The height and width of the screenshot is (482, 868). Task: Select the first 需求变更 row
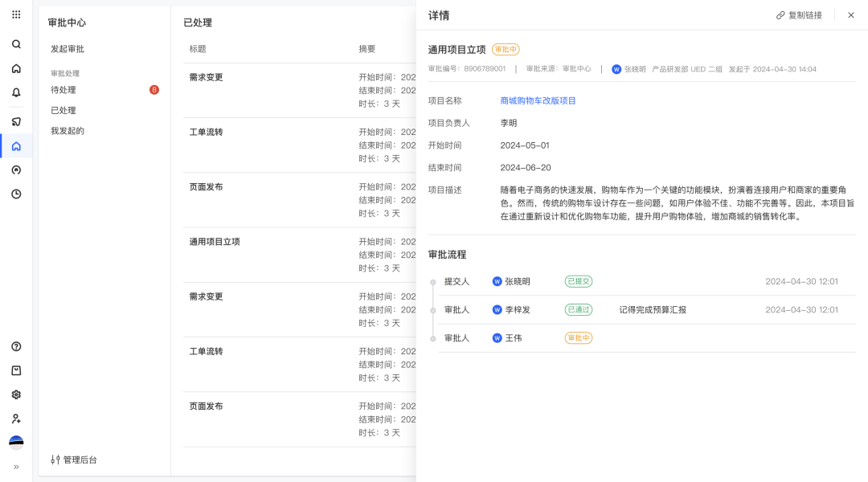pos(207,77)
